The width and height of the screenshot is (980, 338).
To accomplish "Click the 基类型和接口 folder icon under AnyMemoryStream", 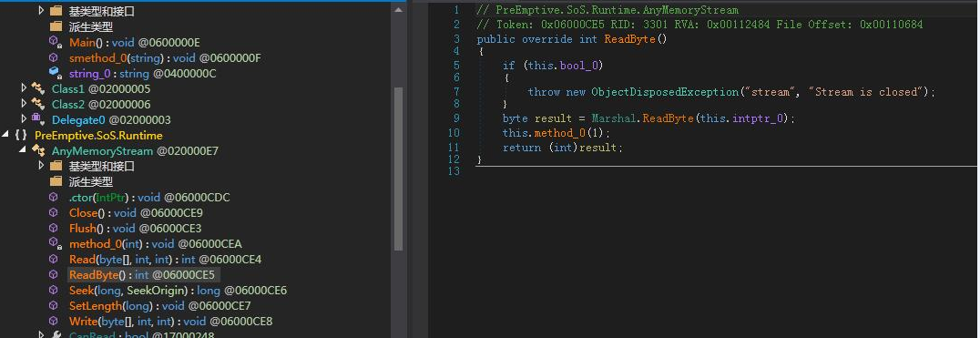I will [x=56, y=166].
